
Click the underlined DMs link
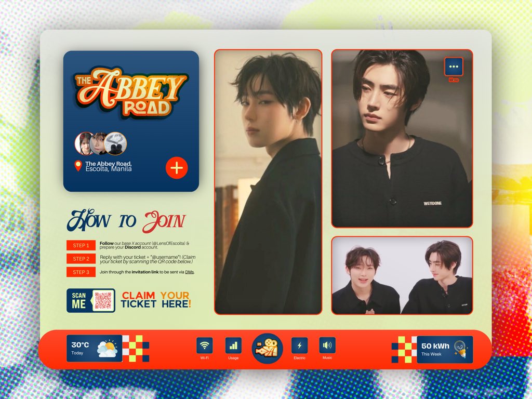[189, 272]
